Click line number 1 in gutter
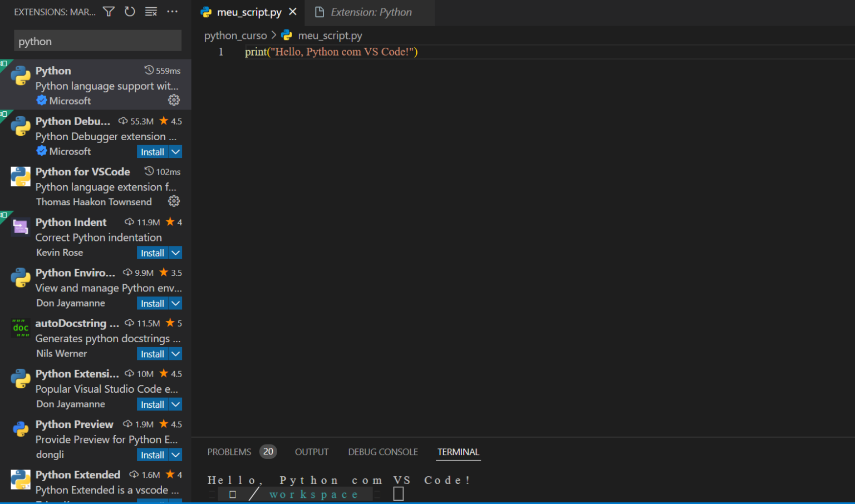The image size is (855, 504). point(221,52)
